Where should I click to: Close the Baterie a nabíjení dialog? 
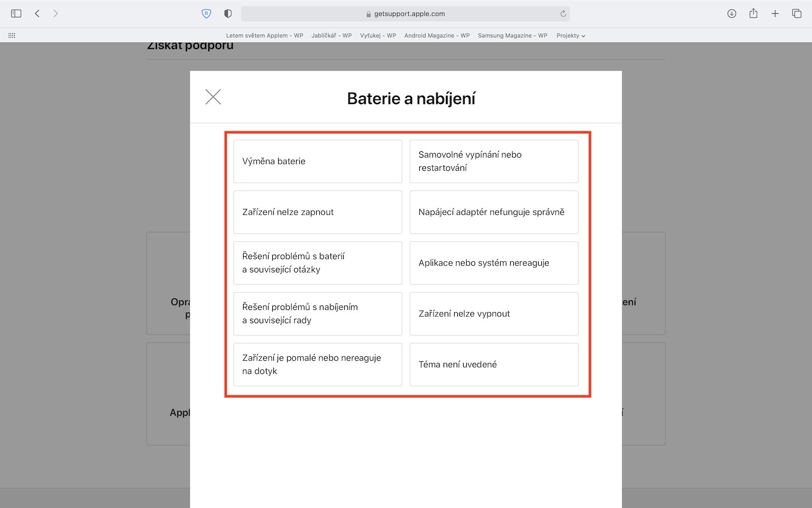point(213,97)
